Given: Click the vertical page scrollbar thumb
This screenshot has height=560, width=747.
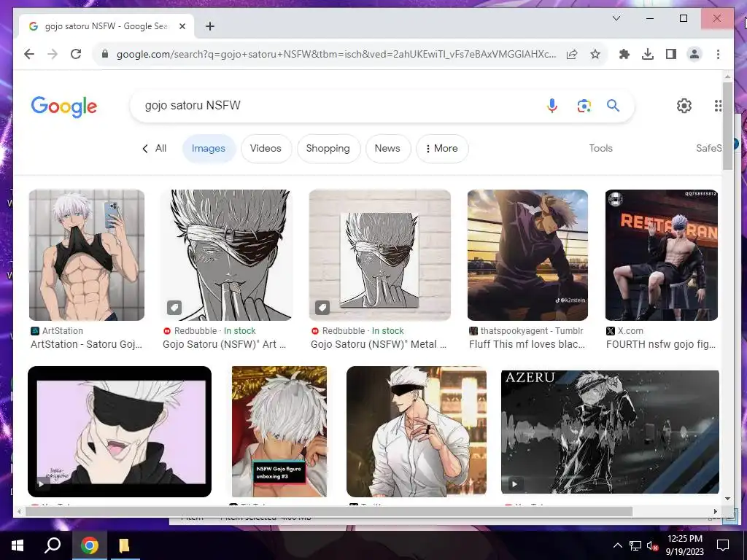Looking at the screenshot, I should click(727, 125).
